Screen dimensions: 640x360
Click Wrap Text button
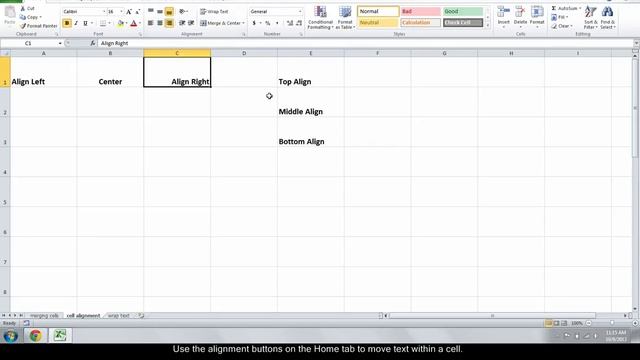214,12
